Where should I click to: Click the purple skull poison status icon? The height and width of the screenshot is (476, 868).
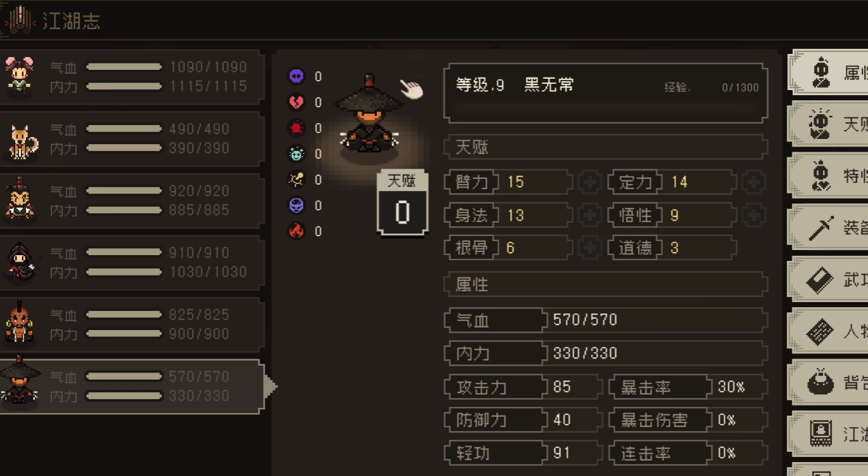coord(296,77)
